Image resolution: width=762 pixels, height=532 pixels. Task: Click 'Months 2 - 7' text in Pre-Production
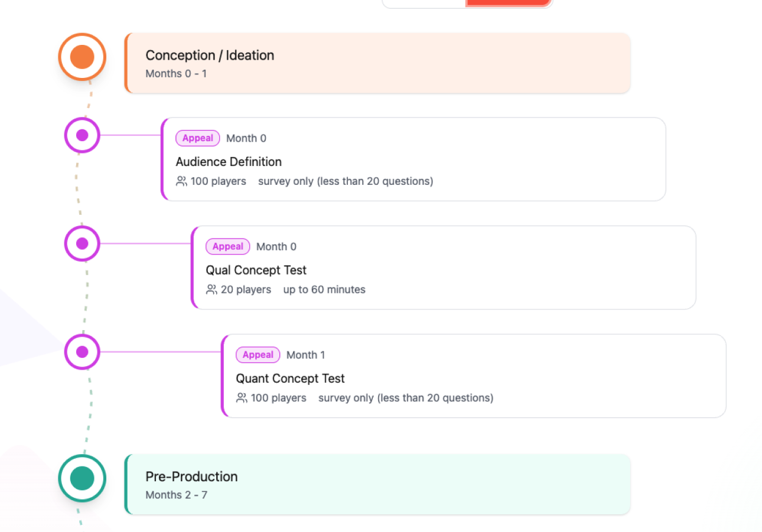pos(176,495)
